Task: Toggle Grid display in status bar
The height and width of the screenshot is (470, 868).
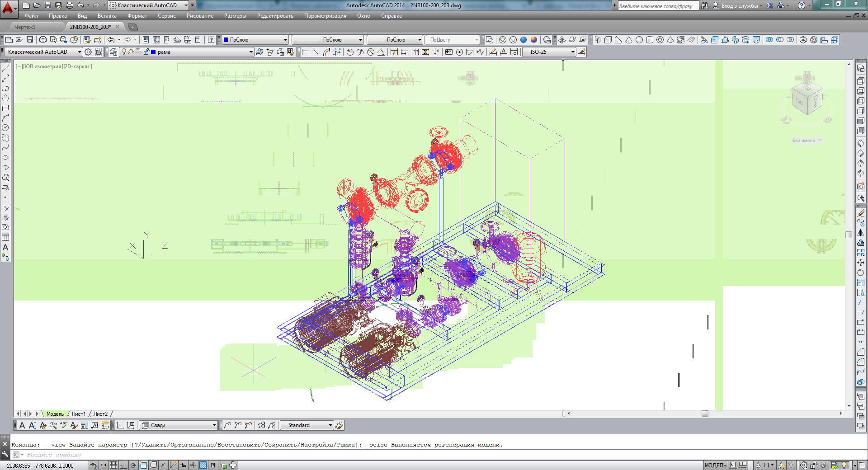Action: click(113, 465)
